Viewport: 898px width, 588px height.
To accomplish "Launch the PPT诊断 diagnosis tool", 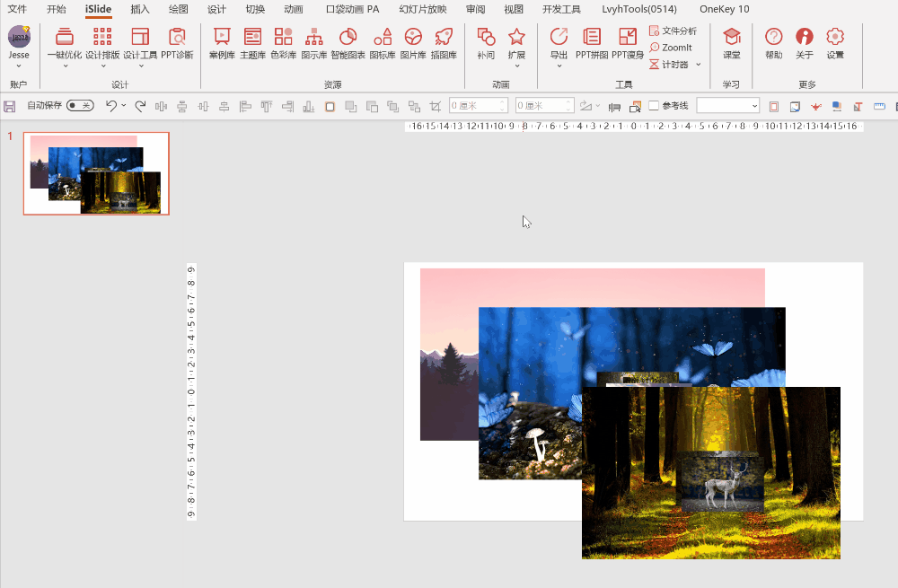I will click(x=177, y=42).
